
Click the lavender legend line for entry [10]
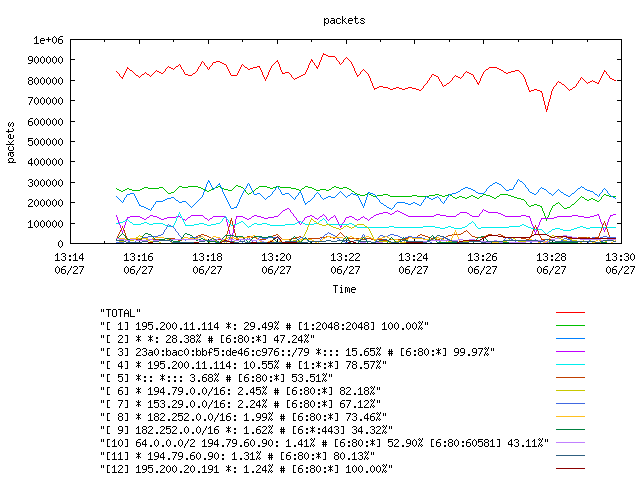[x=570, y=443]
